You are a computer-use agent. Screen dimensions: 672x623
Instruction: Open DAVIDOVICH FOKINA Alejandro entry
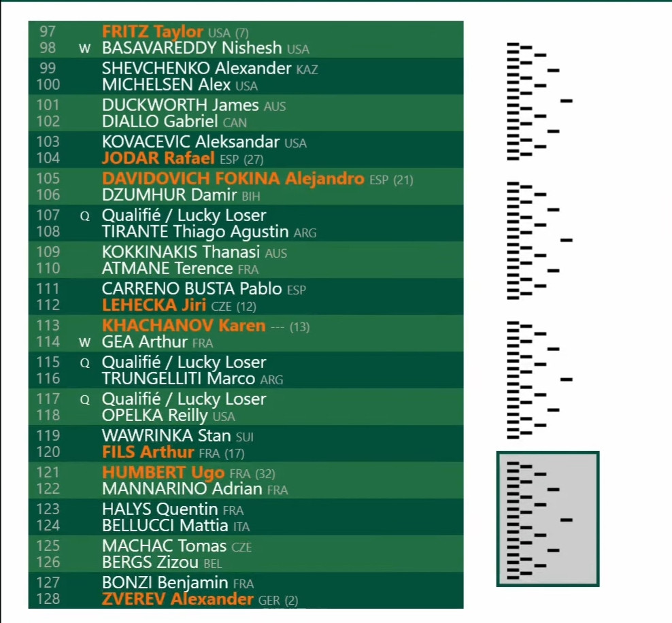click(233, 179)
